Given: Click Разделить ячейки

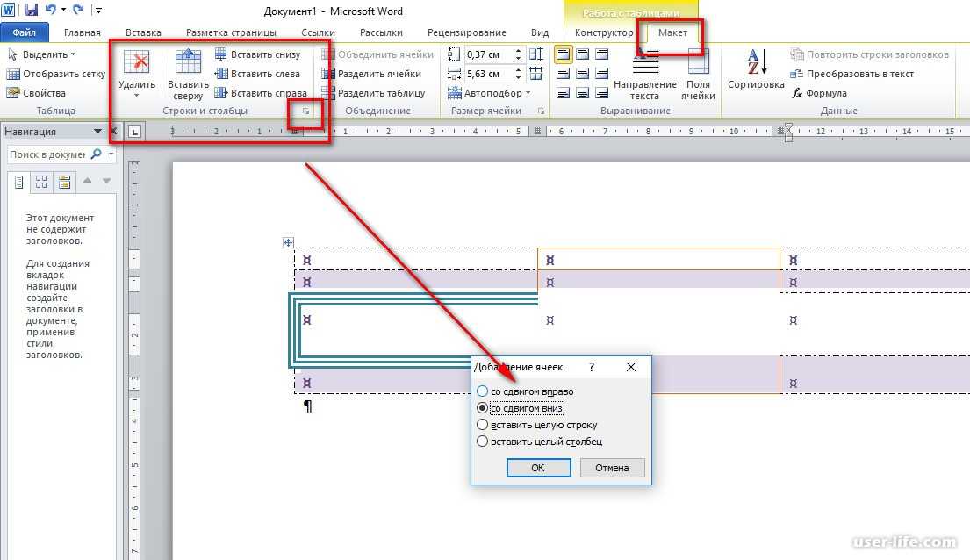Looking at the screenshot, I should [x=371, y=74].
